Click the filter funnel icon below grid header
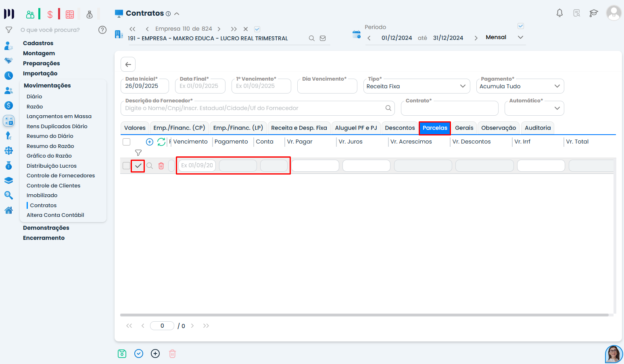 click(x=138, y=153)
